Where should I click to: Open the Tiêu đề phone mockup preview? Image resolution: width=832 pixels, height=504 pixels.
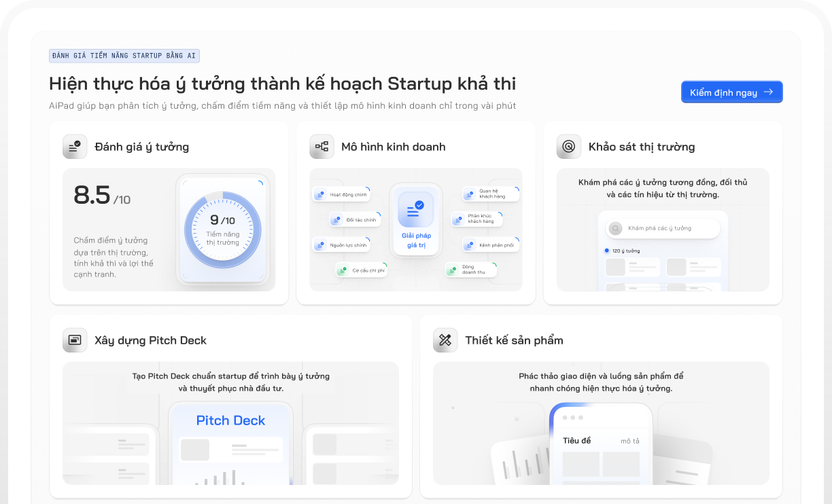coord(601,445)
